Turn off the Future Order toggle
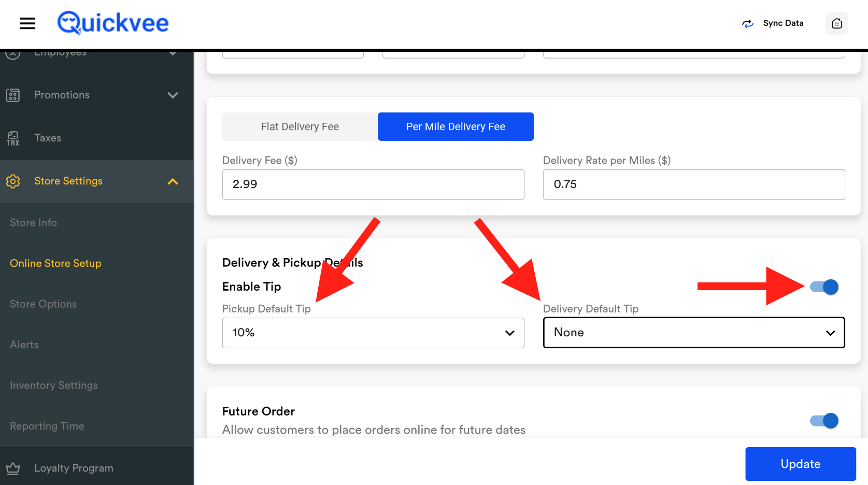Screen dimensions: 868x485 (824, 421)
